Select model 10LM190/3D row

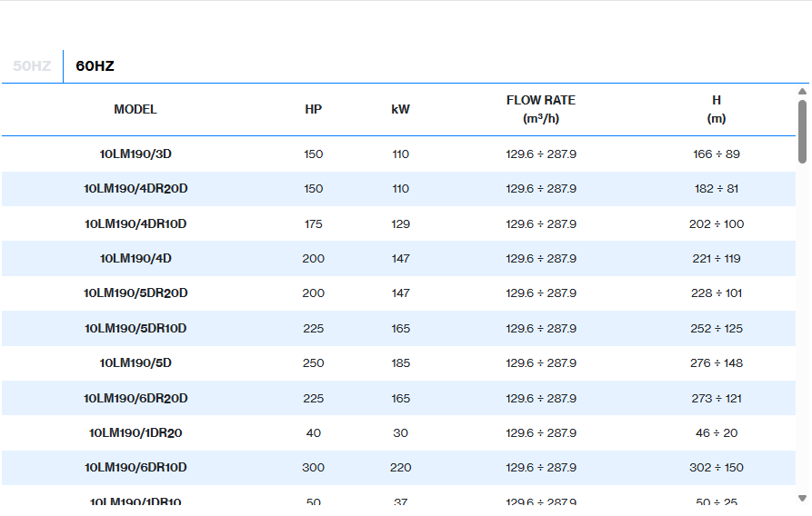(135, 154)
